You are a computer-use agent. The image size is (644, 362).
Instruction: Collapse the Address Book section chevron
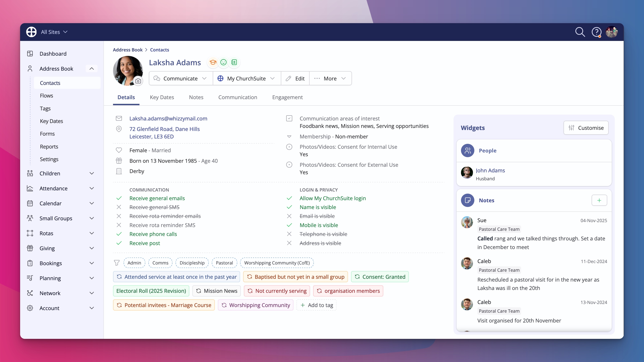tap(91, 69)
